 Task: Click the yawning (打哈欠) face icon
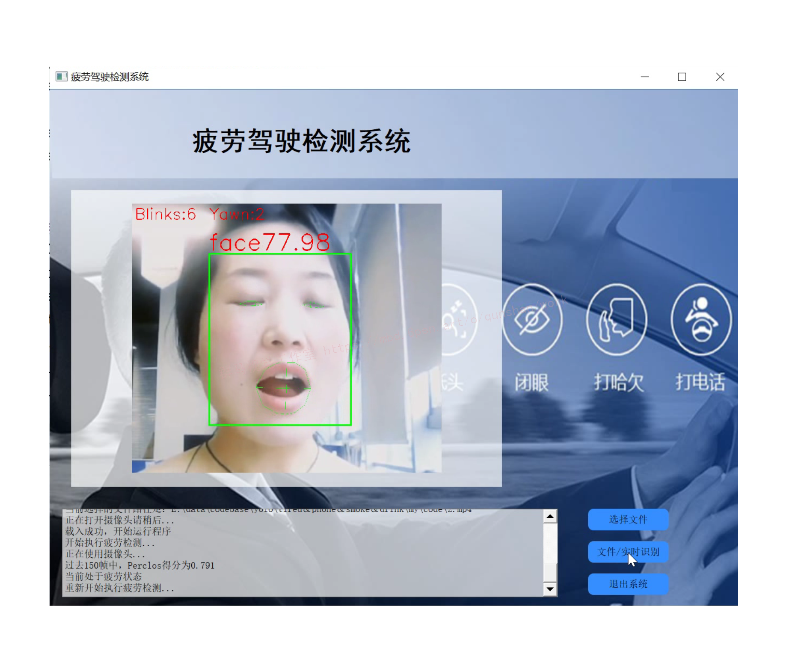[x=617, y=319]
